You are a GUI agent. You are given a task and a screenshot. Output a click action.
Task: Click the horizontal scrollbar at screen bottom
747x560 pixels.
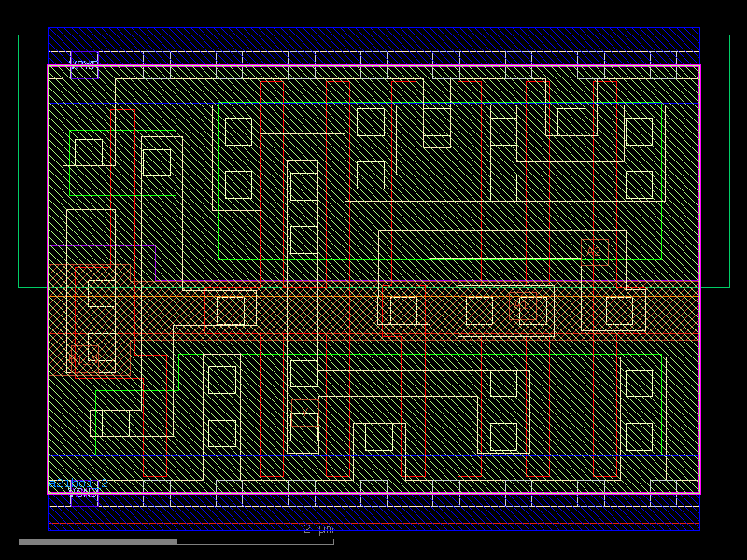click(x=373, y=539)
